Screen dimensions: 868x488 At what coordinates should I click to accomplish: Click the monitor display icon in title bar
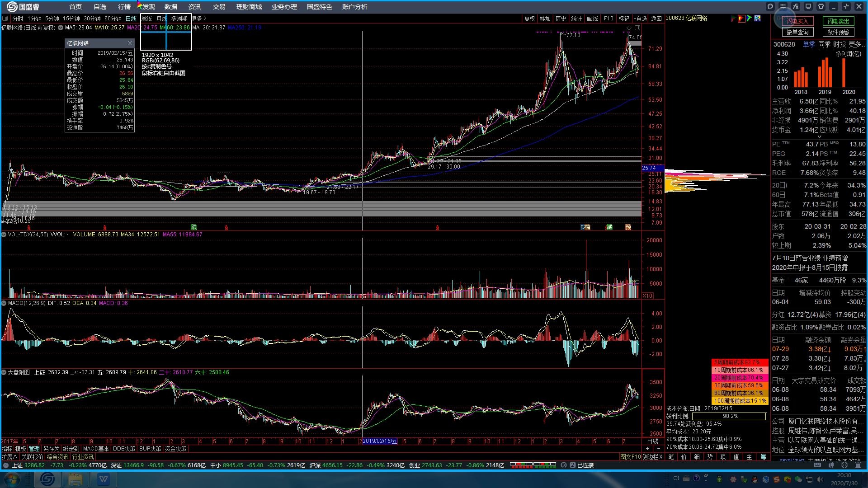(x=808, y=6)
